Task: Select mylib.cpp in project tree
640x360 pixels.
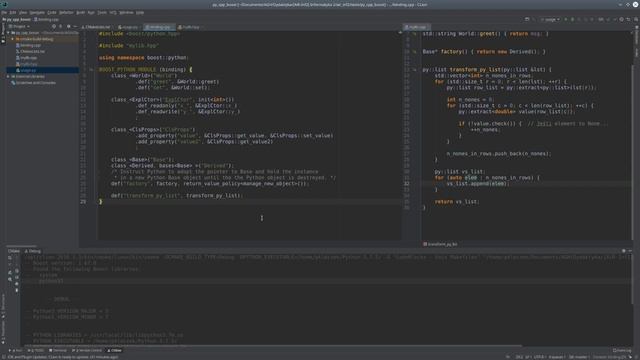Action: pyautogui.click(x=28, y=58)
